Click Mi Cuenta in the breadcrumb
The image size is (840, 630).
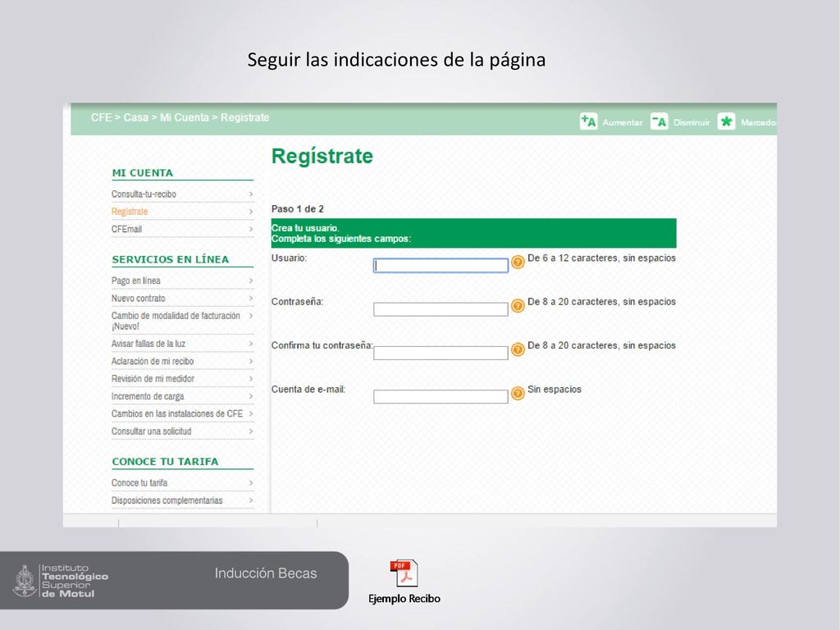[x=185, y=117]
